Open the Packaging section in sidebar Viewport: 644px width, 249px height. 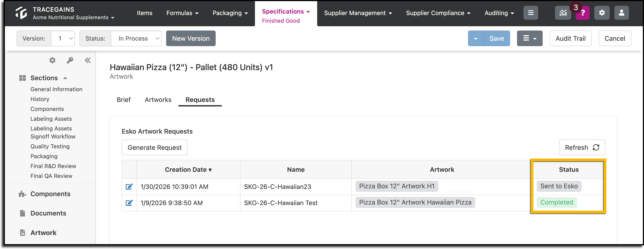[44, 156]
